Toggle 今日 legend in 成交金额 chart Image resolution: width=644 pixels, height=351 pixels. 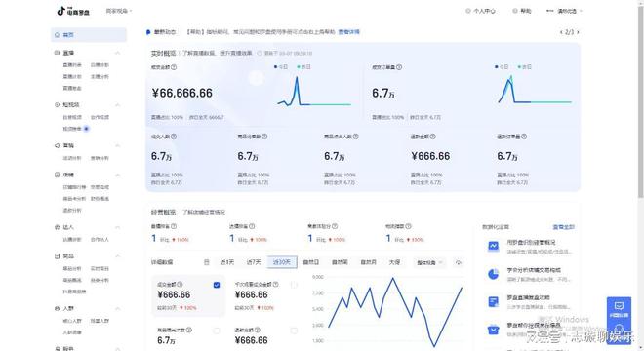point(281,66)
